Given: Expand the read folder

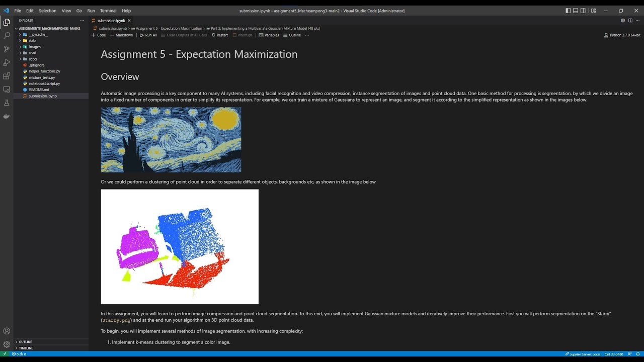Looking at the screenshot, I should tap(32, 53).
